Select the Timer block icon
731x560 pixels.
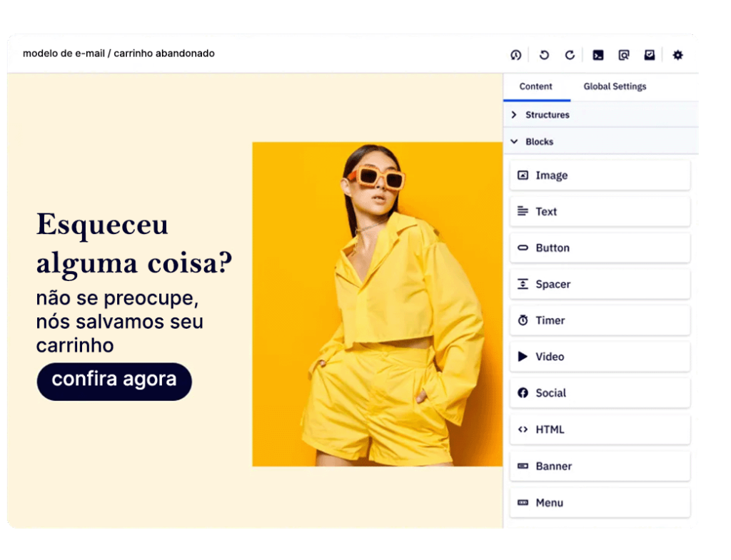click(x=523, y=320)
